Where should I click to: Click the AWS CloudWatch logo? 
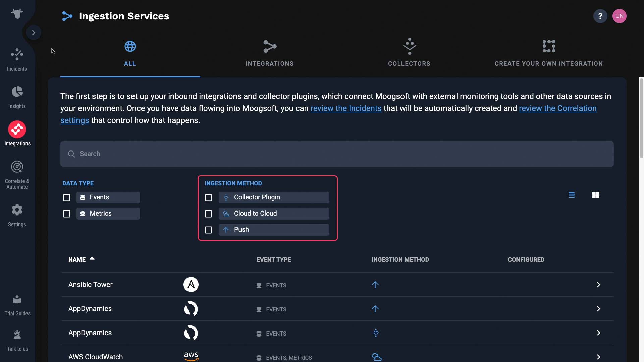click(x=191, y=357)
